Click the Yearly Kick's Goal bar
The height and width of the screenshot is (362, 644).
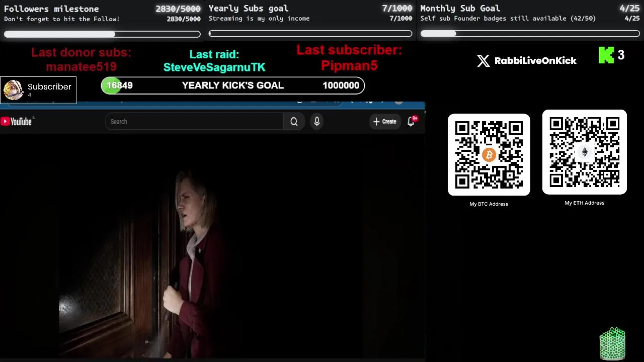pyautogui.click(x=233, y=85)
